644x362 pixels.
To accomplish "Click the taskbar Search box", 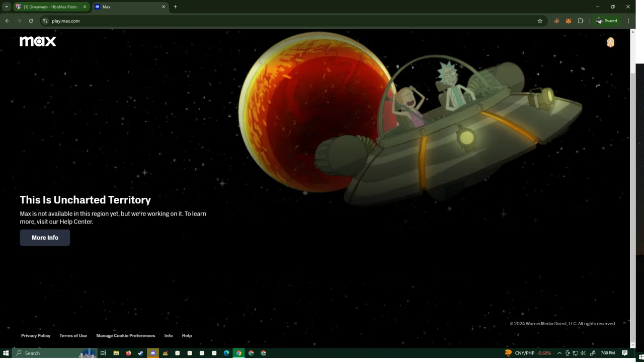I will tap(54, 353).
